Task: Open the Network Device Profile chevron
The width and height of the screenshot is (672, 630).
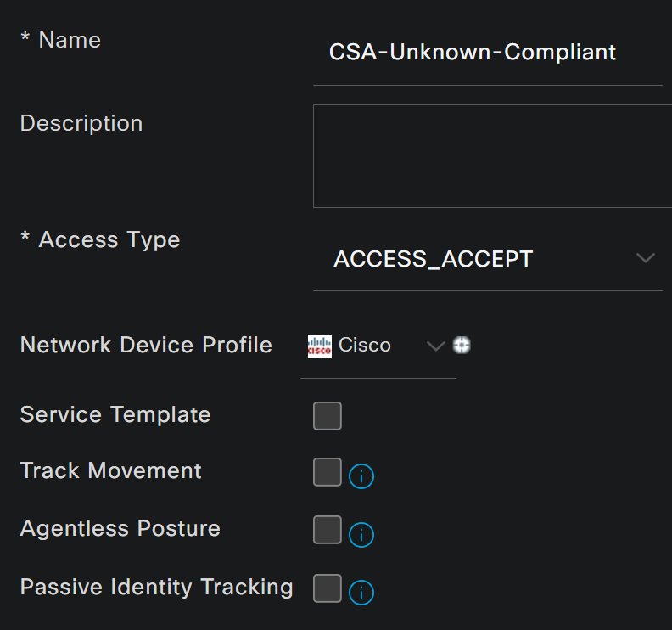Action: click(436, 346)
